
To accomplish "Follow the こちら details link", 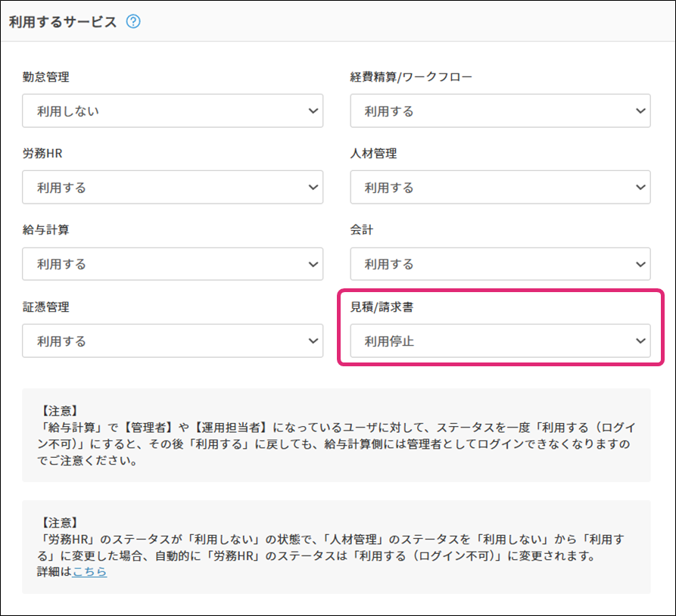I will pos(89,571).
